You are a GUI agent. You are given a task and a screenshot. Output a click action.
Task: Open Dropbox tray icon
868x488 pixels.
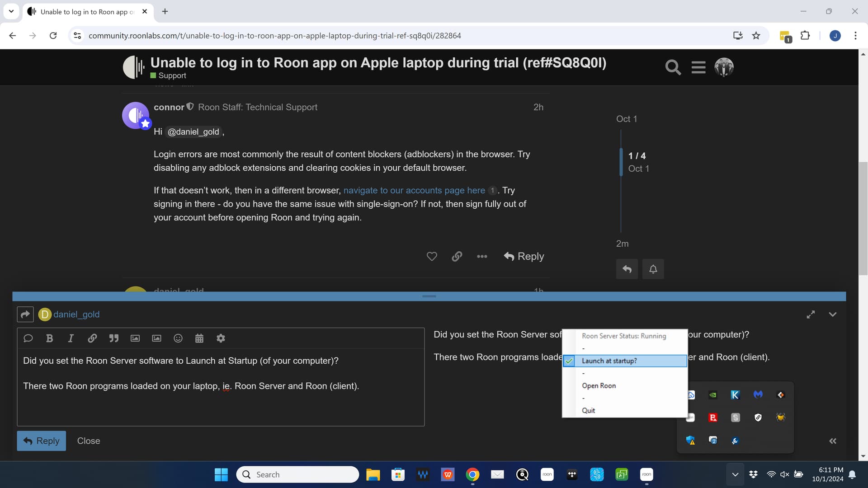(753, 474)
